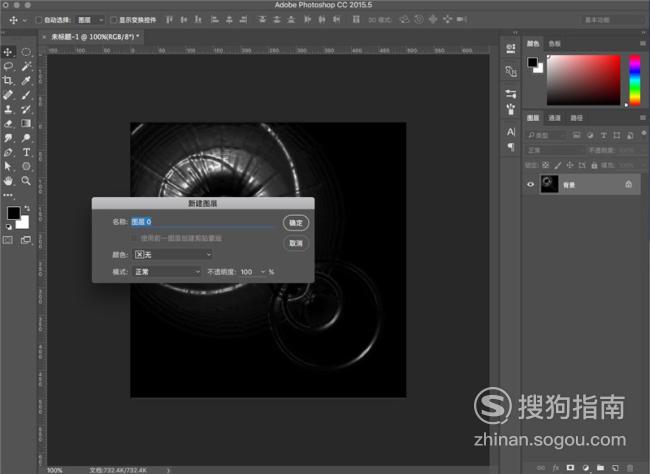Open the Paragraph panel icon

(x=511, y=147)
